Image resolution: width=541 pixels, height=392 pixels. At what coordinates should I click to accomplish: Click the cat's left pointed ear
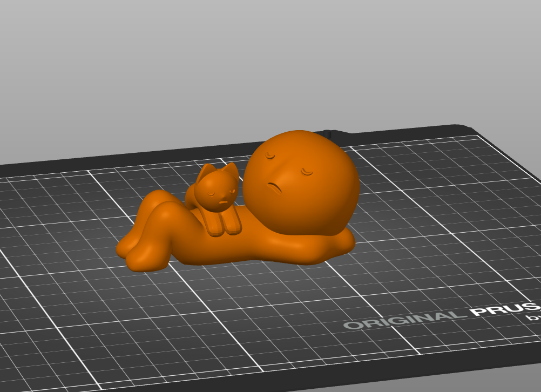206,172
